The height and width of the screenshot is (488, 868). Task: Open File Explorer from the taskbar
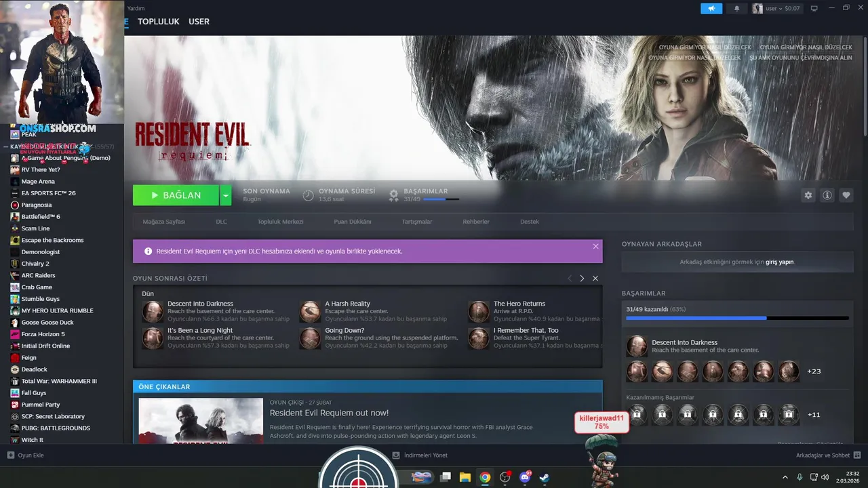point(465,477)
